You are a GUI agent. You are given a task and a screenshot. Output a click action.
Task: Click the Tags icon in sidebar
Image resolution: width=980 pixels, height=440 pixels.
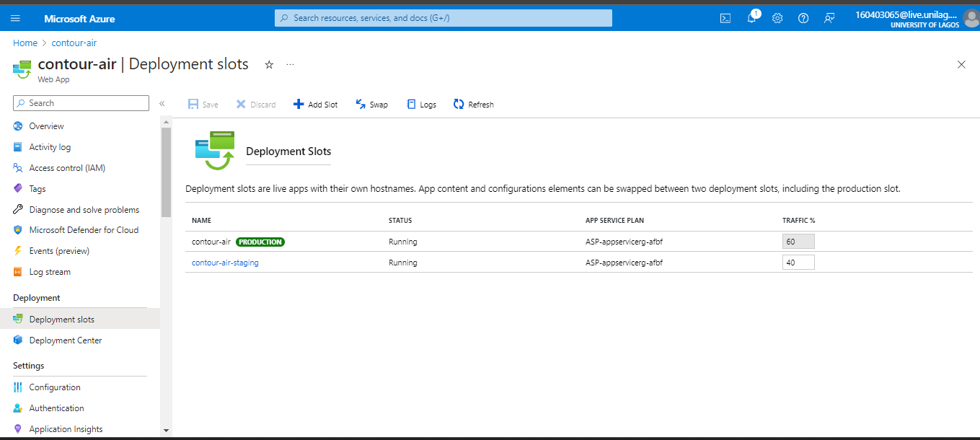pos(18,189)
